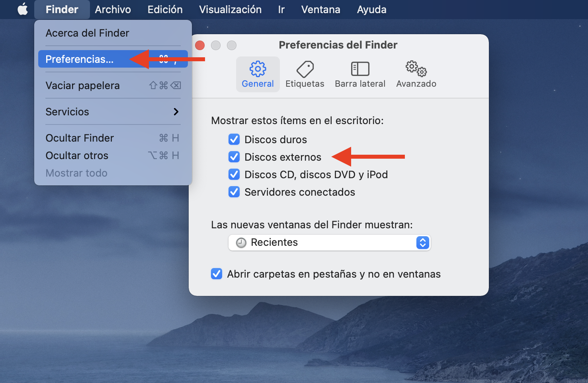Viewport: 588px width, 383px height.
Task: Open the Barra lateral sidebar icon tab
Action: (x=360, y=74)
